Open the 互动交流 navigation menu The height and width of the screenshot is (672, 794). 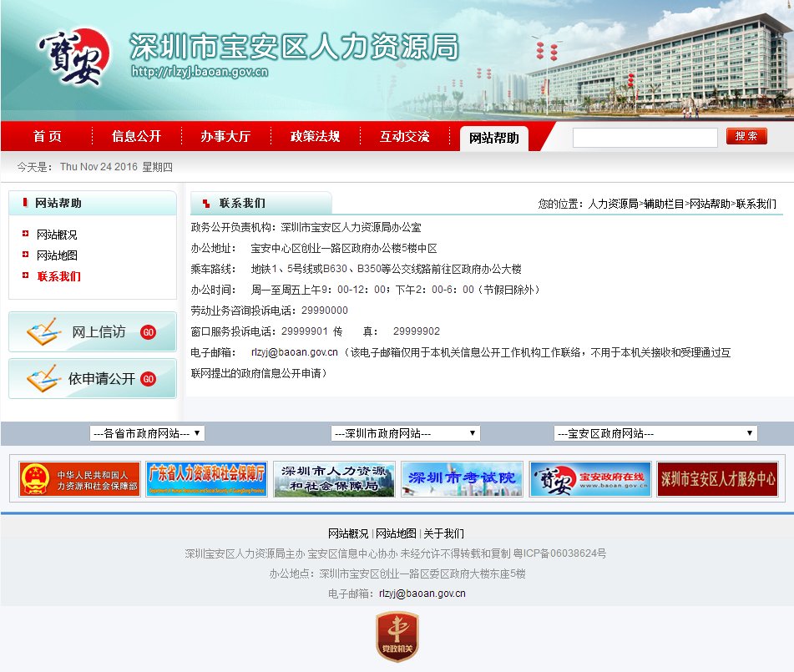pyautogui.click(x=405, y=136)
